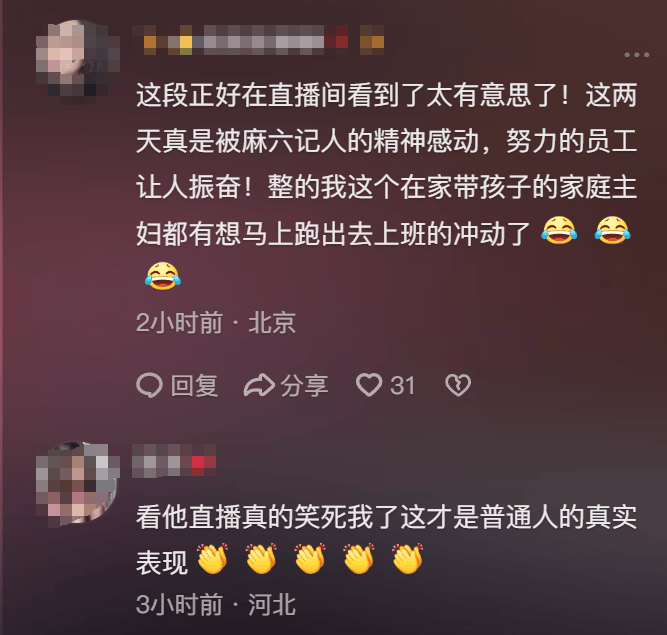Click the laughing emoji right after 冲动了

pyautogui.click(x=559, y=230)
